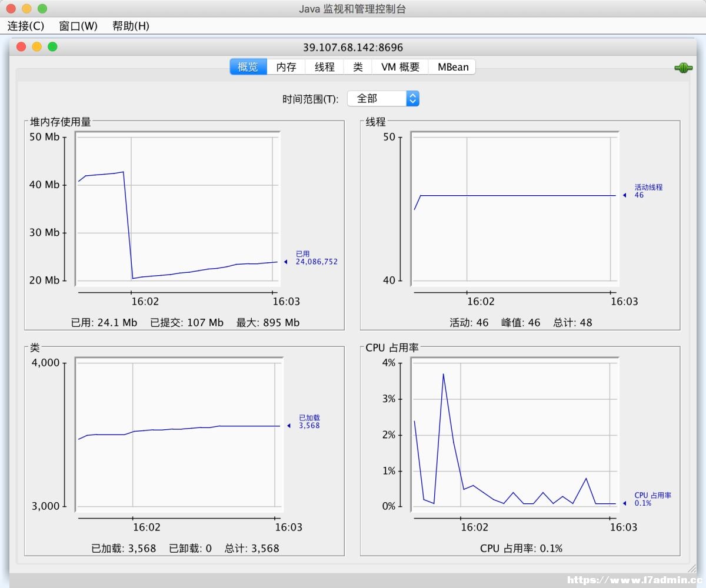Switch to the MBean tab

(x=452, y=67)
